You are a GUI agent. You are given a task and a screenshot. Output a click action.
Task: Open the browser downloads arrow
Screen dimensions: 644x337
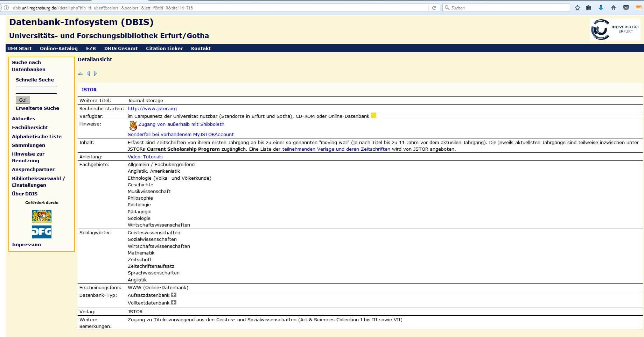point(601,8)
